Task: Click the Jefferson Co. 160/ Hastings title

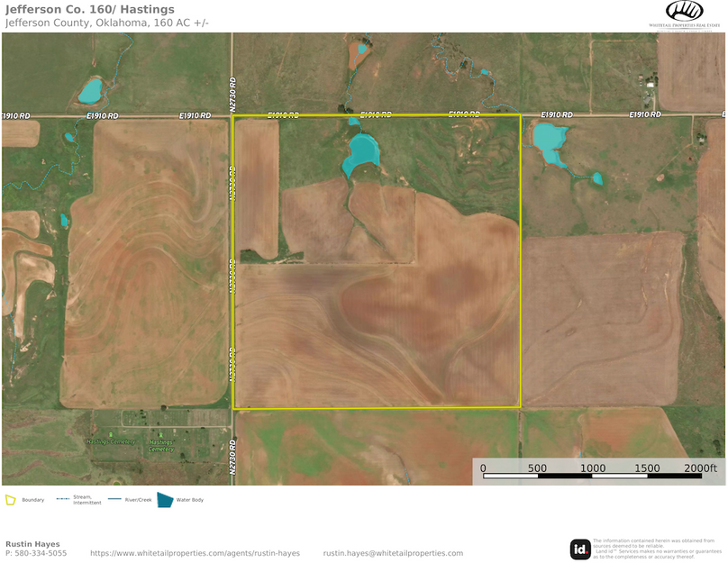Action: point(90,10)
